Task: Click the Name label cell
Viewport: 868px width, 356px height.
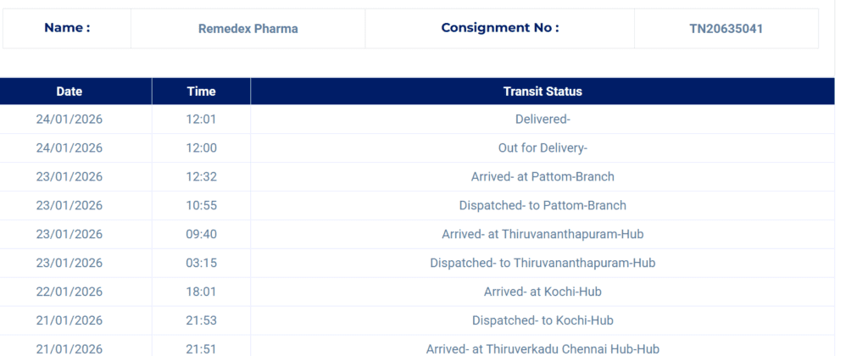Action: [x=67, y=28]
